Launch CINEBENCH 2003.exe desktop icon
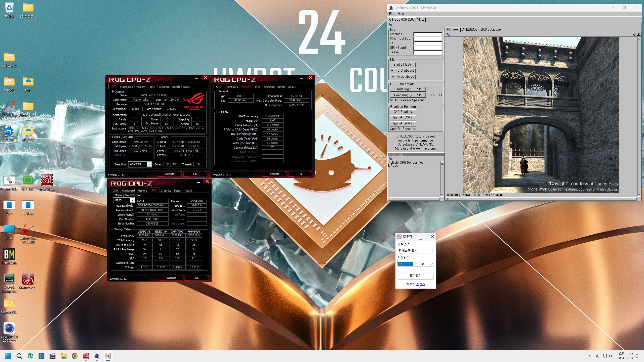This screenshot has width=644, height=362. point(9,332)
